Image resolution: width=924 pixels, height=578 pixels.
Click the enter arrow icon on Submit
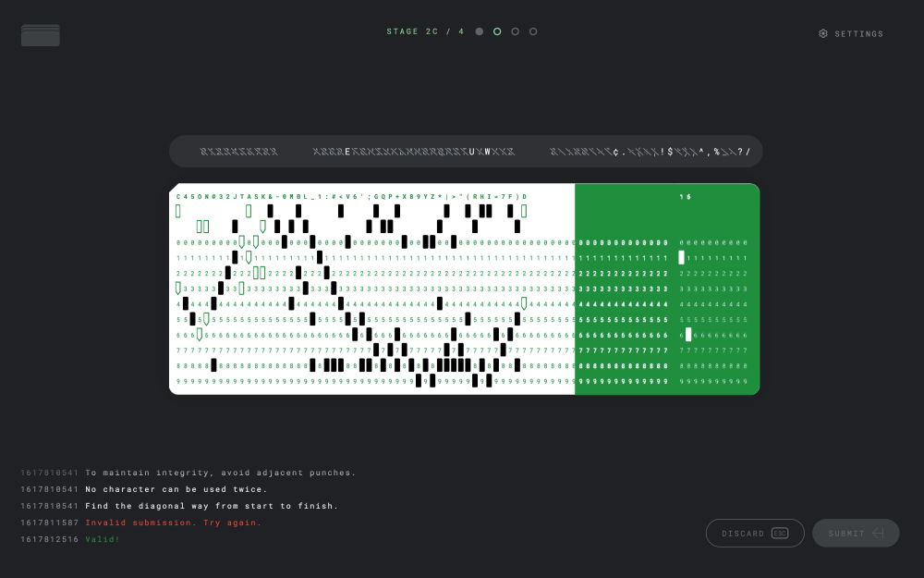(878, 534)
